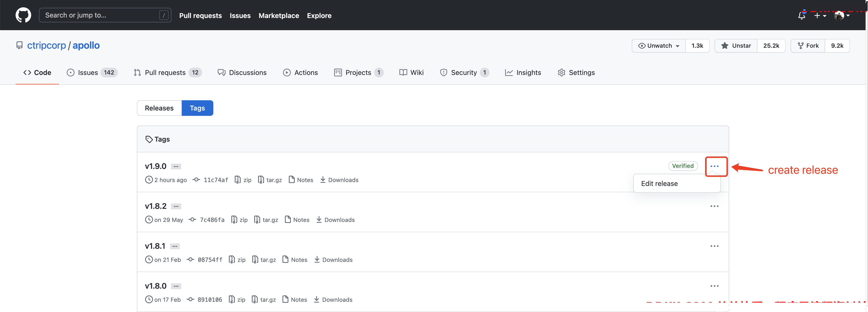This screenshot has width=868, height=312.
Task: Open v1.8.2 Downloads
Action: click(x=336, y=220)
